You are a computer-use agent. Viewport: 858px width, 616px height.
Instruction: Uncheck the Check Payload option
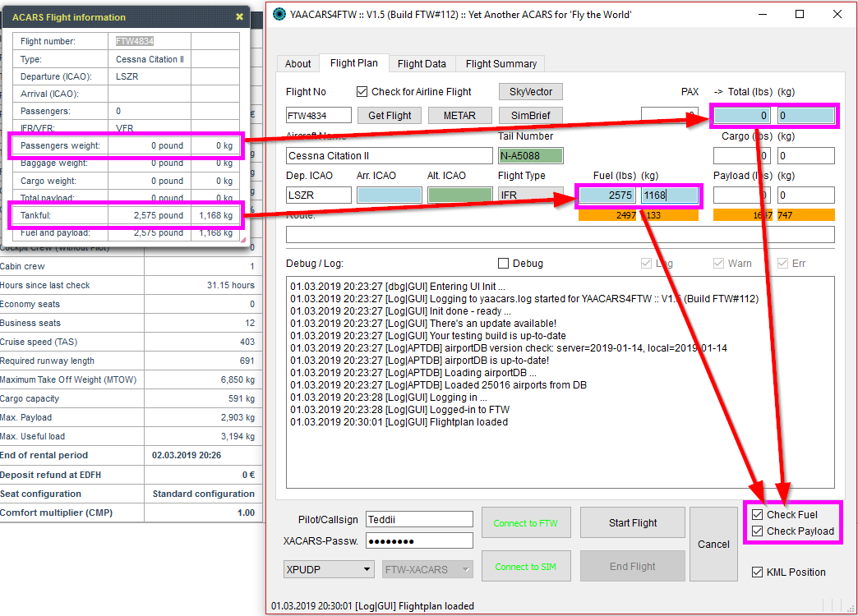[x=757, y=531]
